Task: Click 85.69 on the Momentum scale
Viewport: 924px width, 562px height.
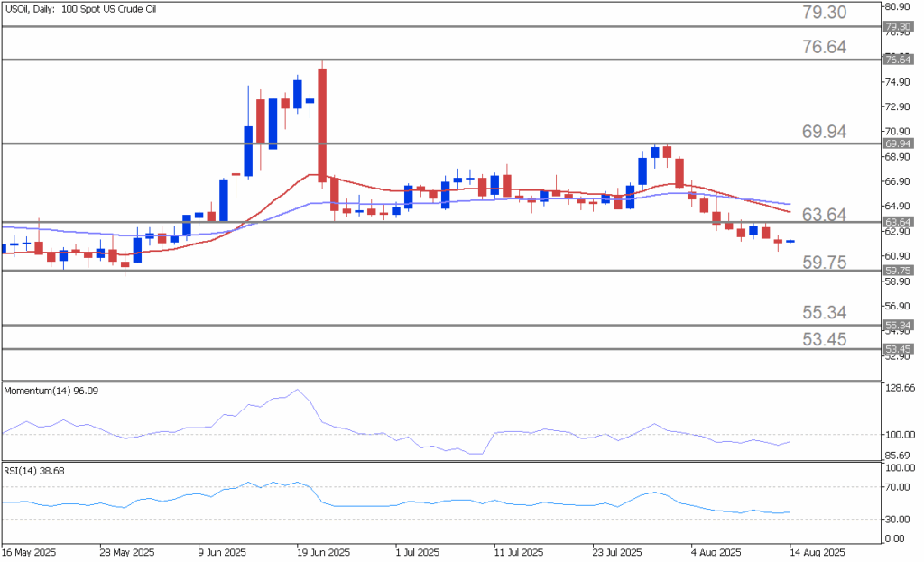Action: click(x=898, y=456)
